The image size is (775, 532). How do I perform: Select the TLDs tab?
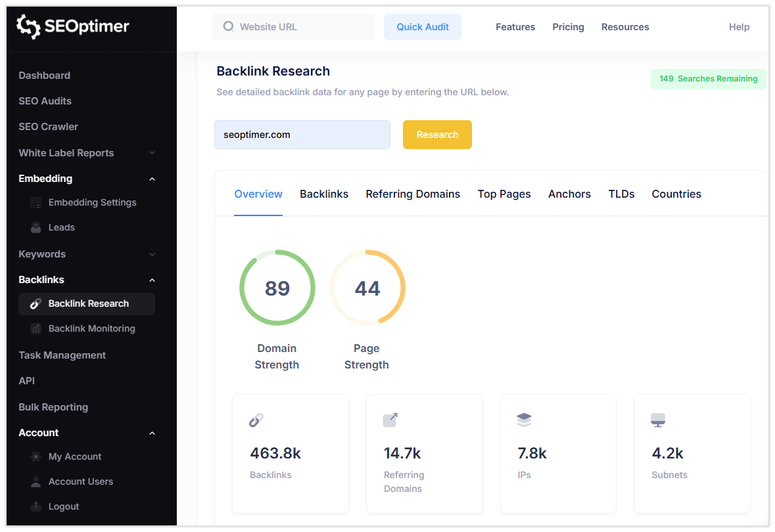[x=621, y=194]
